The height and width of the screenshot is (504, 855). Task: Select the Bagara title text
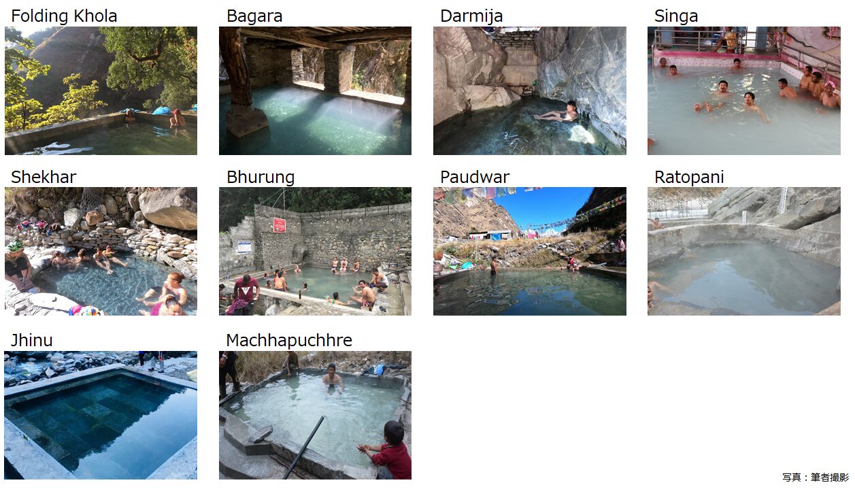click(254, 16)
